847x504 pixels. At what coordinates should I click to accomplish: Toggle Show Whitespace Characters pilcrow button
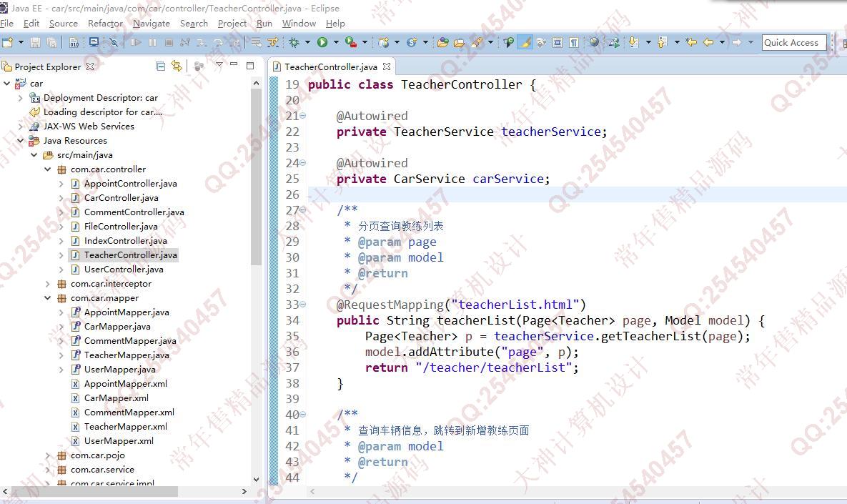click(574, 42)
